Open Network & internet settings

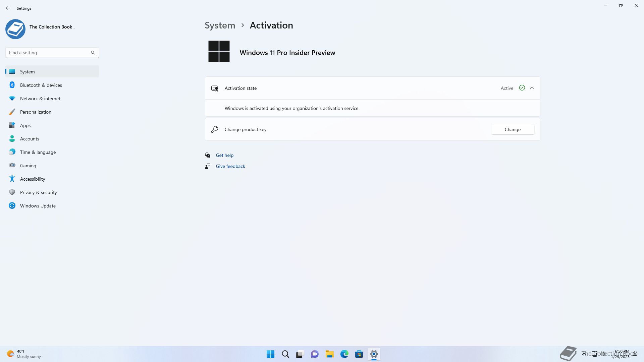[x=40, y=99]
